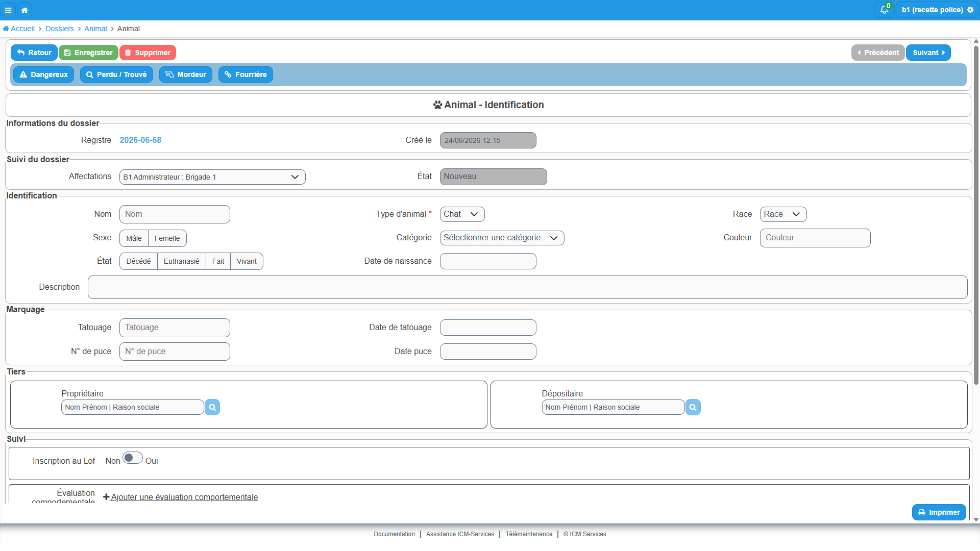Navigate to Dossiers breadcrumb
Image resolution: width=980 pixels, height=551 pixels.
pos(60,29)
